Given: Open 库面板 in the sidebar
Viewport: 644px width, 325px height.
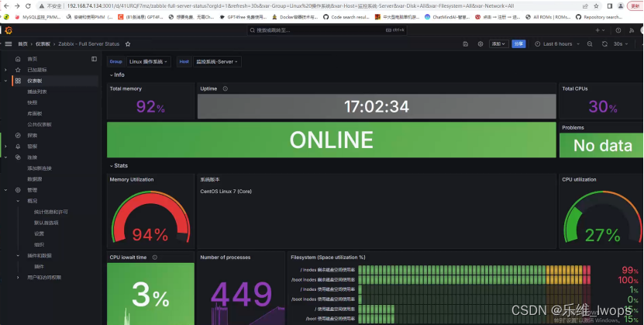Looking at the screenshot, I should pos(35,113).
